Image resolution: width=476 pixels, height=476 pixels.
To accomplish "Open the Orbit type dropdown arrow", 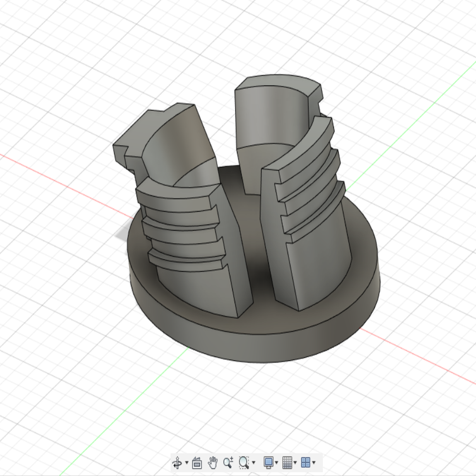I will pos(186,463).
